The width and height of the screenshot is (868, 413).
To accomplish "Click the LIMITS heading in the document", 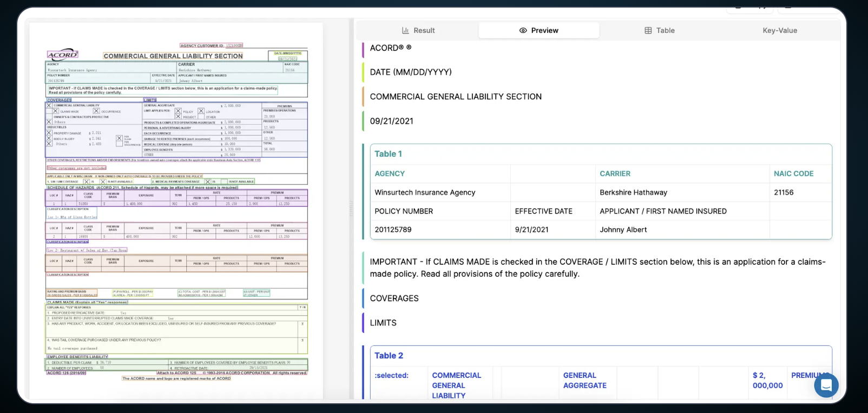I will point(150,100).
